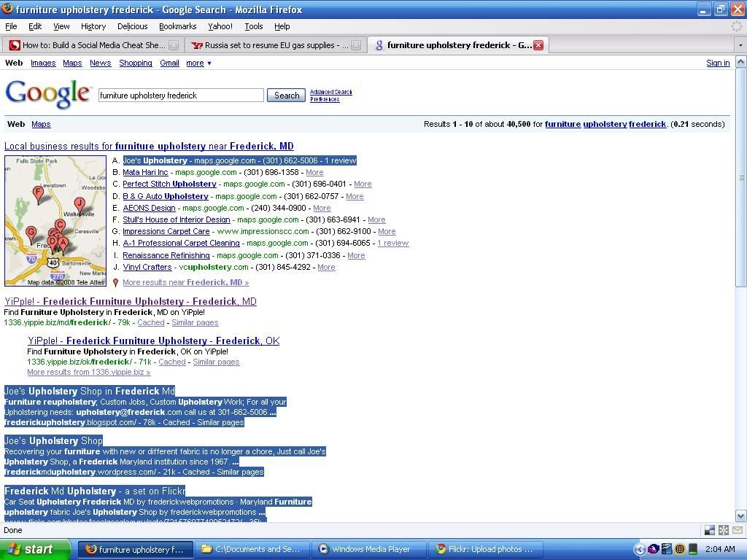The image size is (747, 560).
Task: Open the File menu
Action: click(x=11, y=26)
